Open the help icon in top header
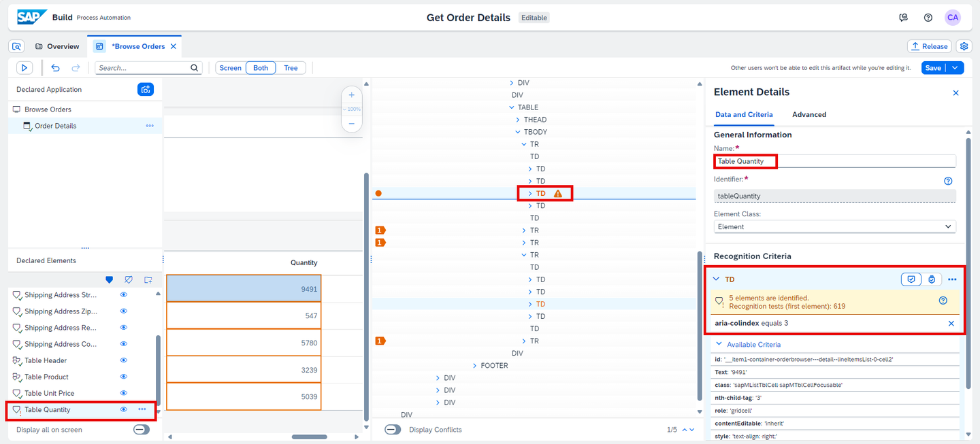980x444 pixels. coord(928,18)
